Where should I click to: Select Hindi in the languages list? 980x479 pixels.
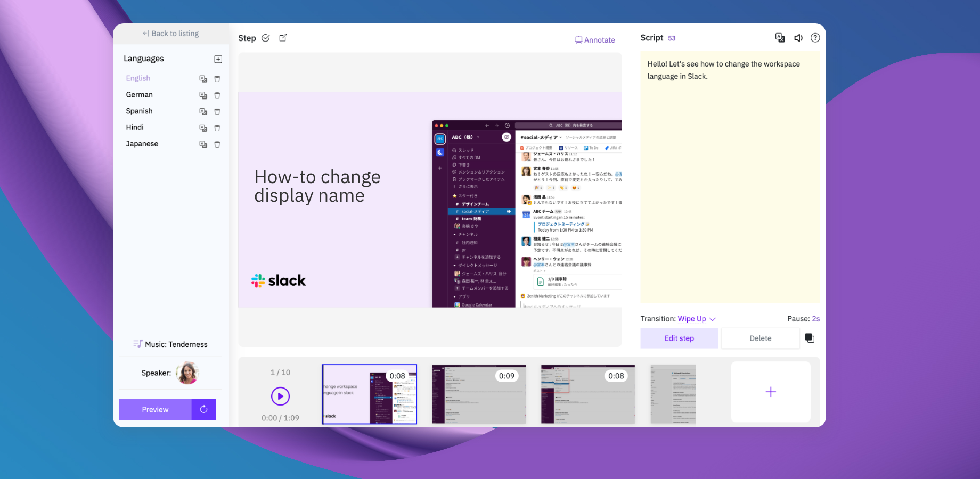point(135,127)
